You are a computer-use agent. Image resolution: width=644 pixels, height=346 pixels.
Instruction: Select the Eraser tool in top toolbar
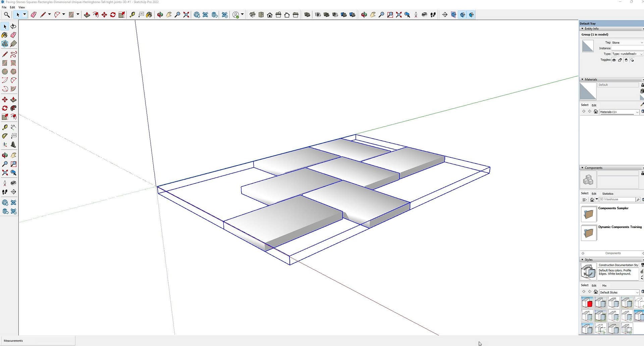(x=34, y=15)
